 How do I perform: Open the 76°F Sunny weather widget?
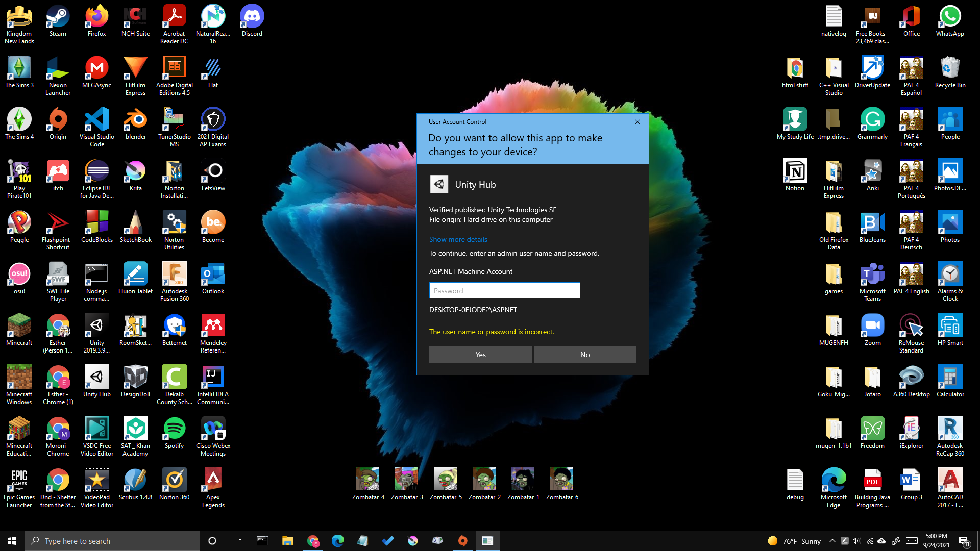pyautogui.click(x=794, y=541)
